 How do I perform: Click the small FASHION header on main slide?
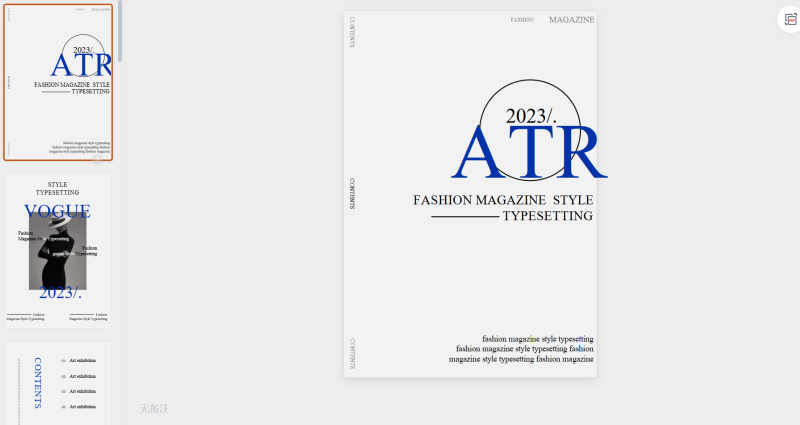click(522, 20)
